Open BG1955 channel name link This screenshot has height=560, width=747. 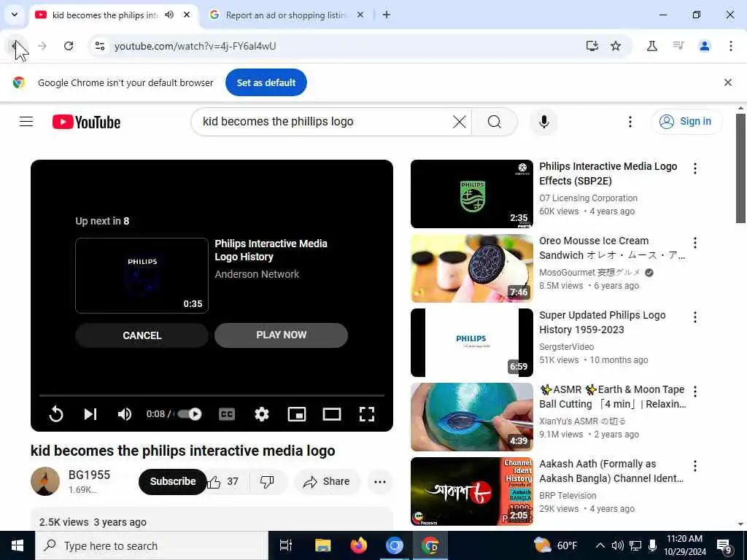pos(89,475)
